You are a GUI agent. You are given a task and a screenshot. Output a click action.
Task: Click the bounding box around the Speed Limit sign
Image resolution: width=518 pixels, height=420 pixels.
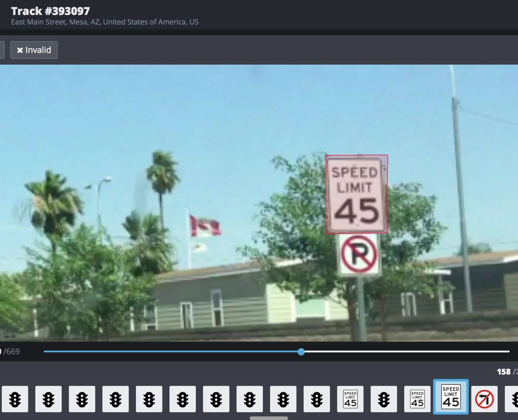point(357,193)
